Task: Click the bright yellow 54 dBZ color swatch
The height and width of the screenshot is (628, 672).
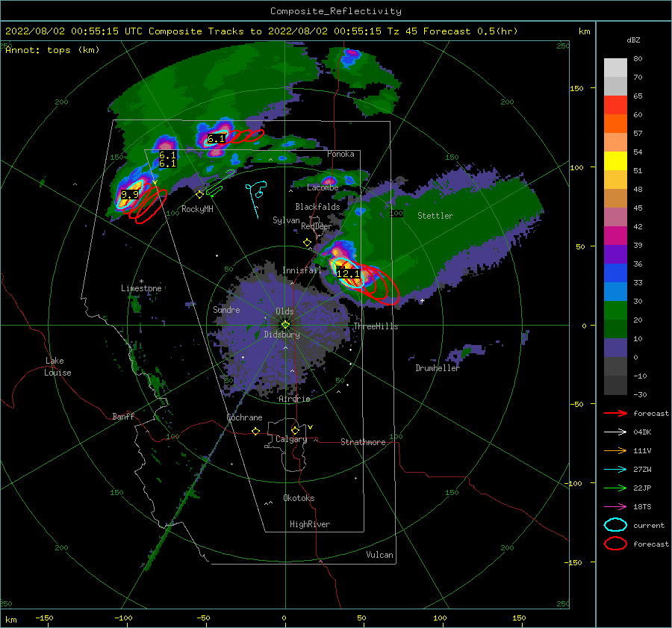Action: point(615,161)
